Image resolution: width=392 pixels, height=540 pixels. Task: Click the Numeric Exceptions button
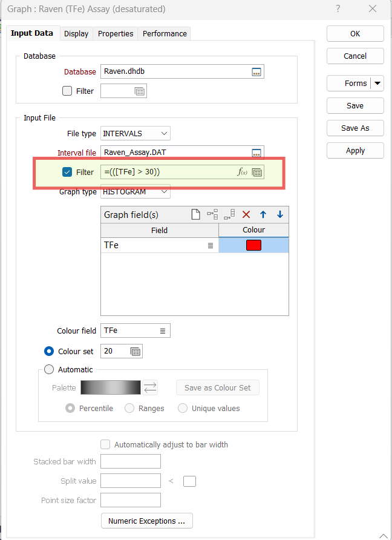[x=147, y=521]
